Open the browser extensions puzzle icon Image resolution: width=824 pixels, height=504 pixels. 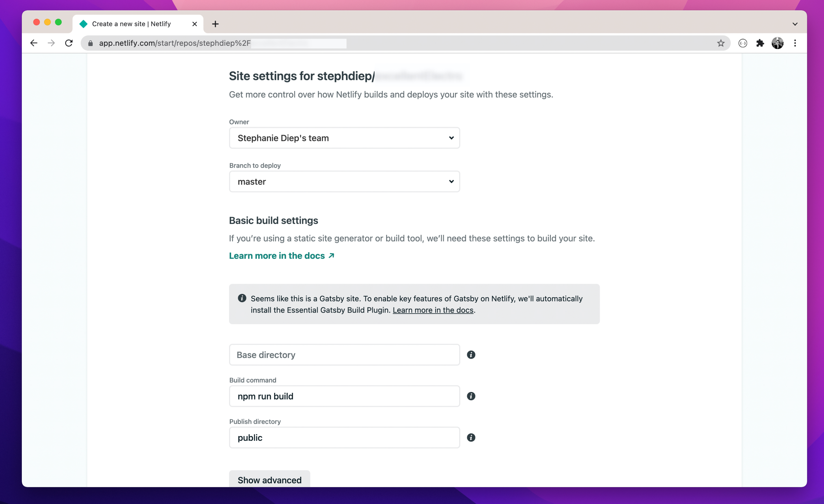760,43
